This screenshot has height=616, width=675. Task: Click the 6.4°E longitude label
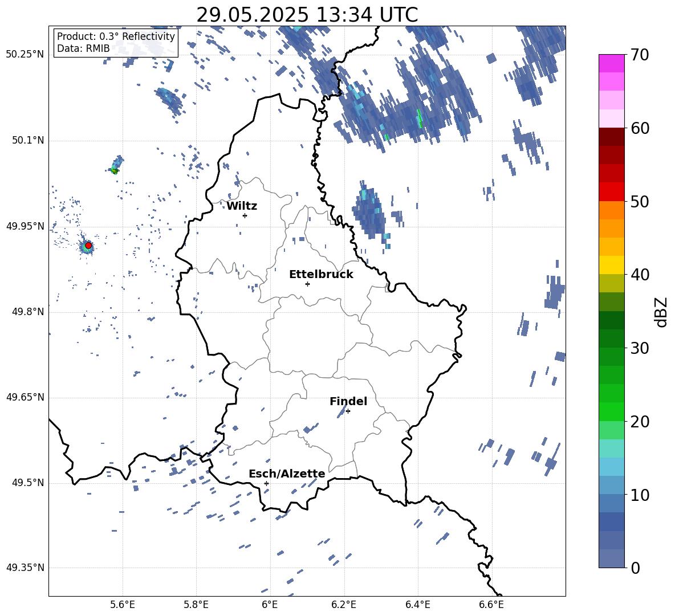point(417,605)
